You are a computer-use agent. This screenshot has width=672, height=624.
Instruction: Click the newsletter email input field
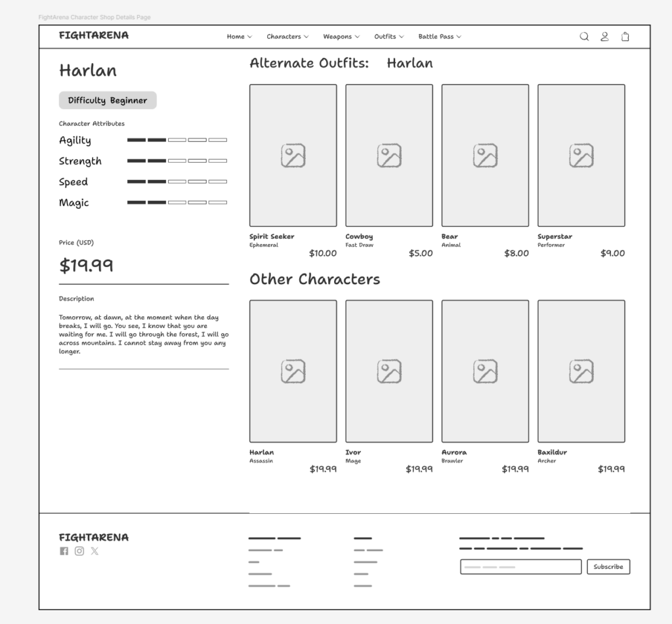click(x=520, y=566)
